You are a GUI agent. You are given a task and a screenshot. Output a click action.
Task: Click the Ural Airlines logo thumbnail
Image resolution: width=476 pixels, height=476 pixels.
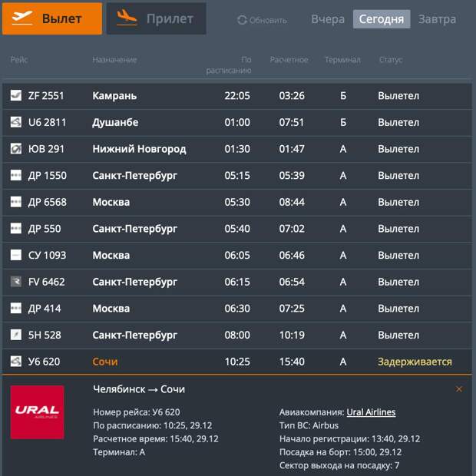coord(37,412)
